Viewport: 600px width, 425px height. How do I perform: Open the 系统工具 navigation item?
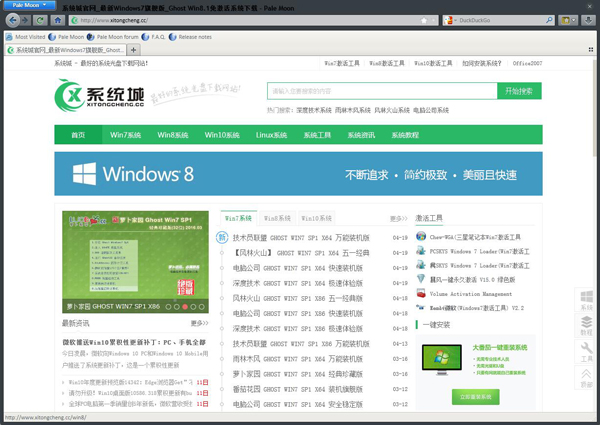pos(317,135)
